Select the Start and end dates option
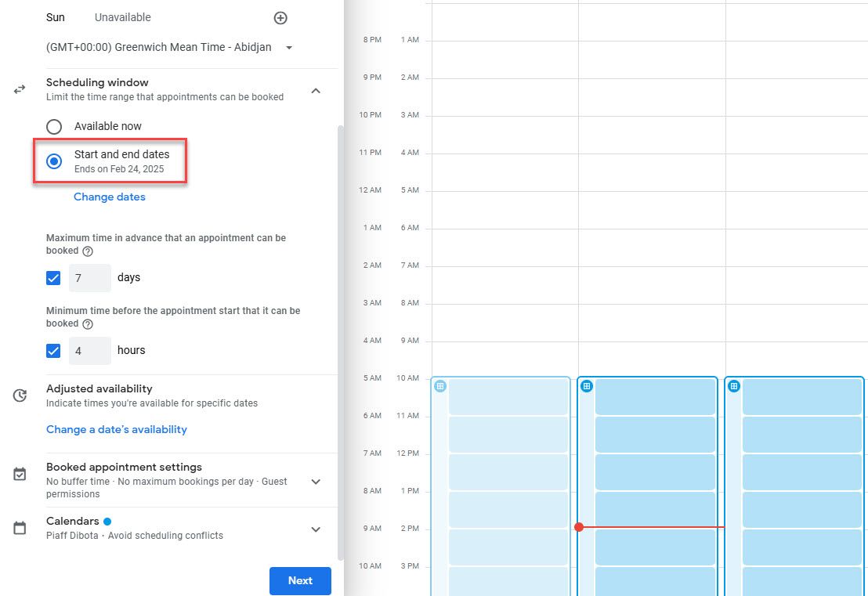Screen dimensions: 868x596 click(53, 161)
